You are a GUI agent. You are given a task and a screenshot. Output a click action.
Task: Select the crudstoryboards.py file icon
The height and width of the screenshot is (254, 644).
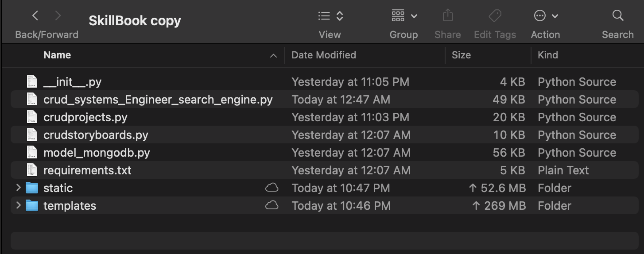31,135
